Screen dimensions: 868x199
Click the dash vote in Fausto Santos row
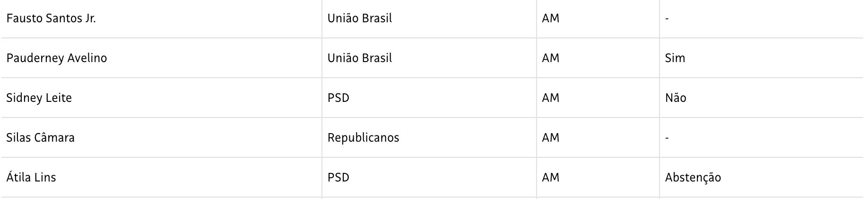[667, 19]
